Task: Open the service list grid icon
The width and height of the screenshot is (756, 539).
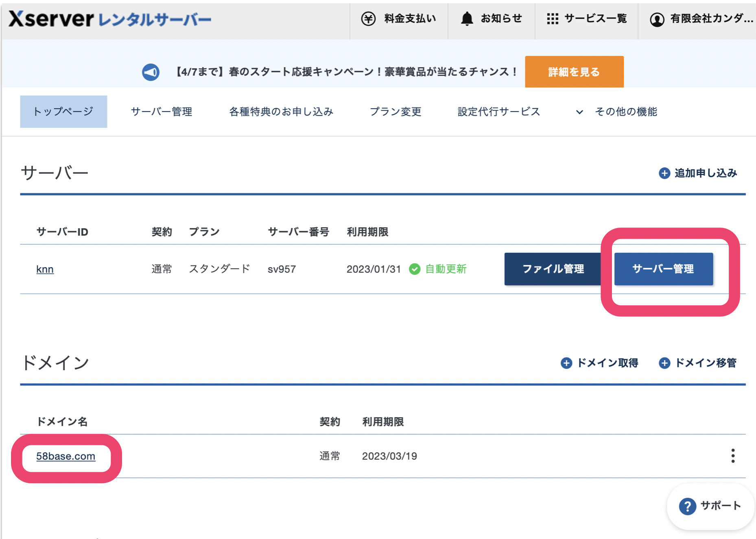Action: coord(552,19)
